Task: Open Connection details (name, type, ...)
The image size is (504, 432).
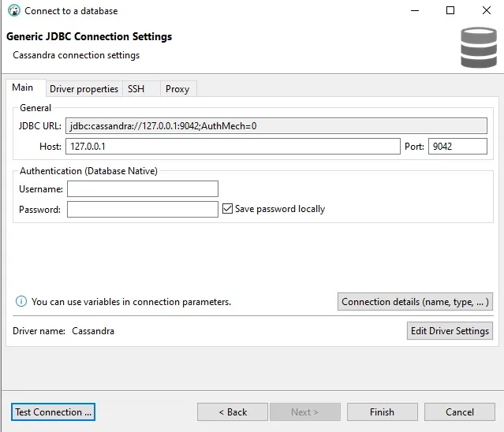Action: click(415, 302)
